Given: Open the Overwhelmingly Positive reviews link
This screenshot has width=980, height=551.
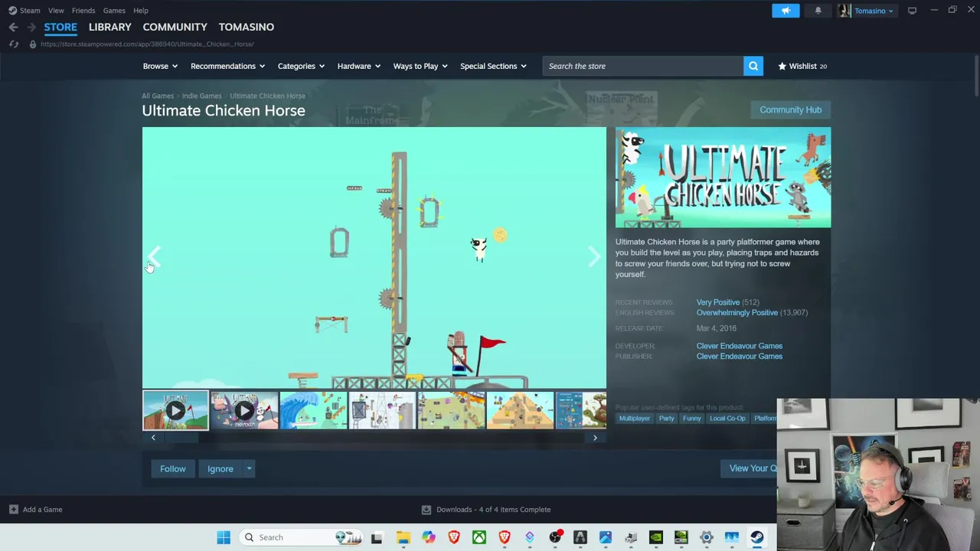Looking at the screenshot, I should 737,312.
